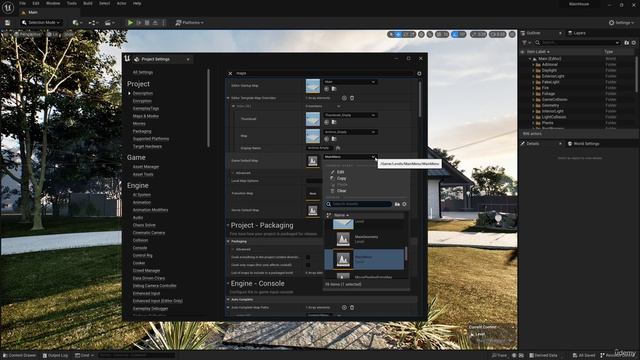Click All Settings in the sidebar
Viewport: 640px width, 360px height.
(143, 72)
